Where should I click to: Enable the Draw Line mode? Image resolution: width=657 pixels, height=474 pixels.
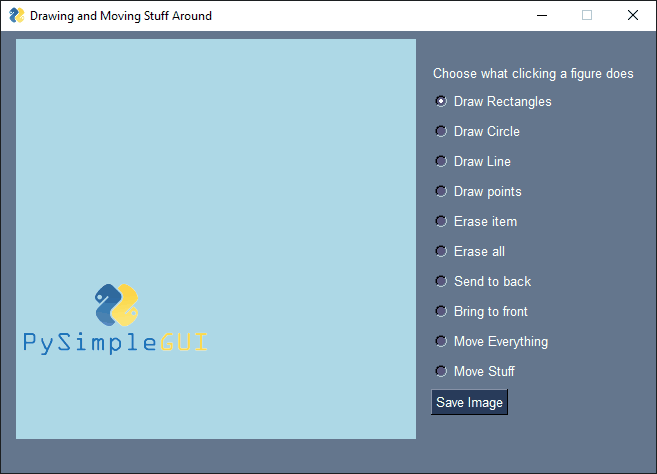(441, 161)
